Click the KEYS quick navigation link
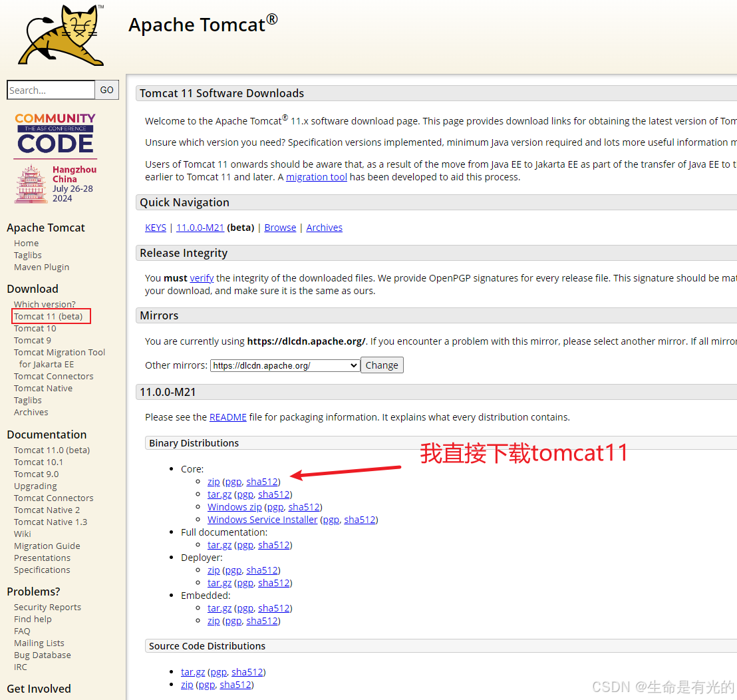The width and height of the screenshot is (737, 700). [x=156, y=228]
